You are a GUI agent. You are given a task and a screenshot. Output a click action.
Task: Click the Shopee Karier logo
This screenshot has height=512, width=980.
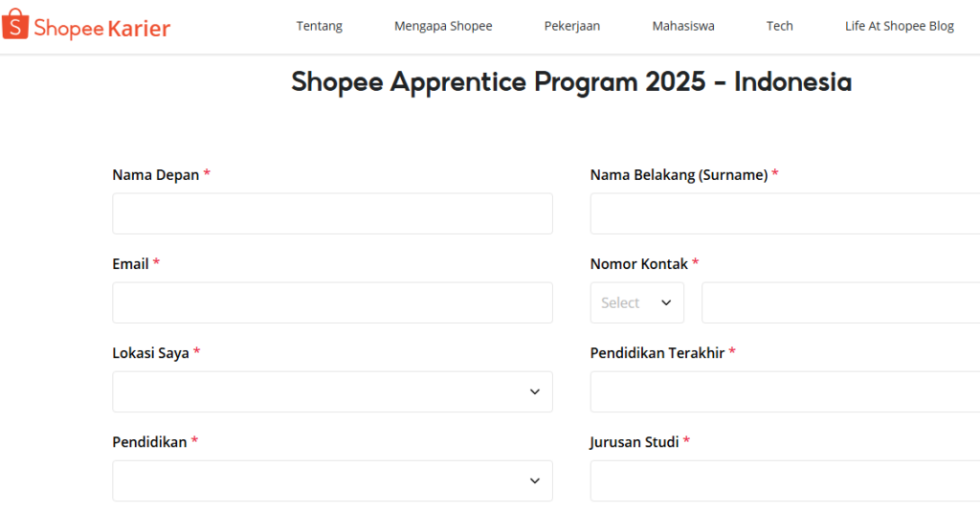tap(86, 26)
